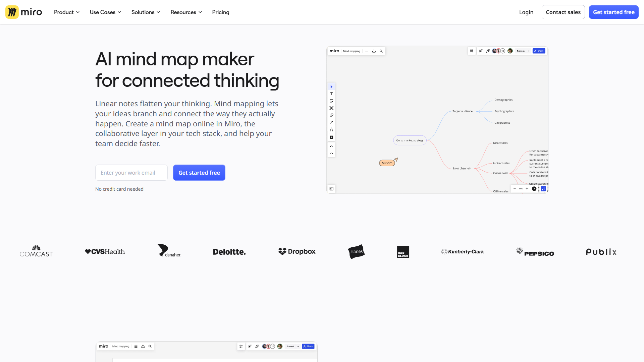Select the Shapes tool in the hero board

(x=331, y=115)
